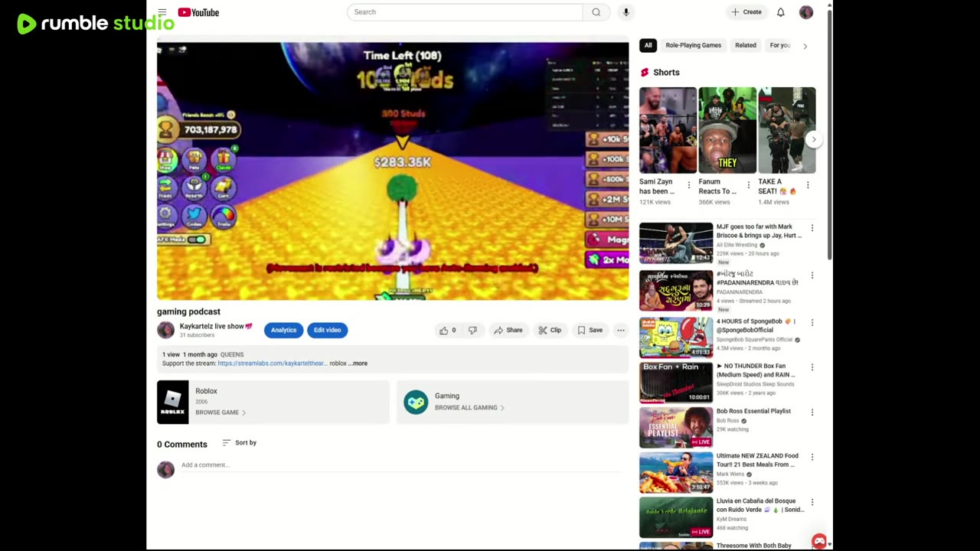Open the notifications bell
Screen dimensions: 980x551
[x=781, y=12]
